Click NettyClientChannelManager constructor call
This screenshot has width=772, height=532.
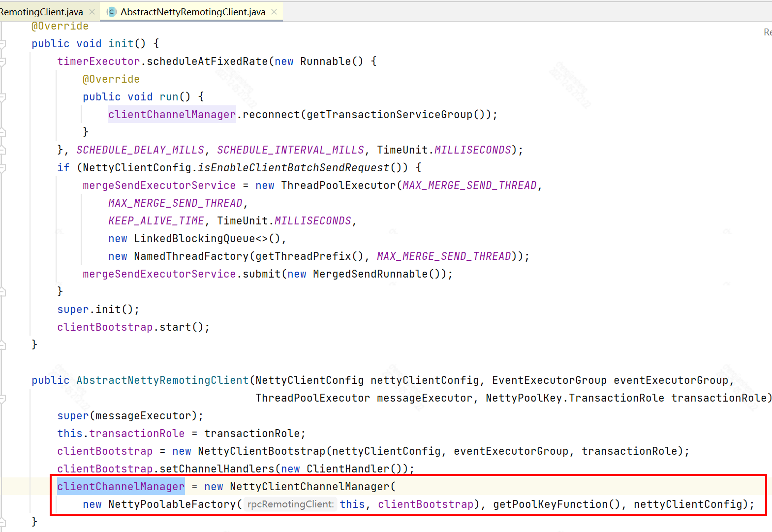tap(309, 486)
